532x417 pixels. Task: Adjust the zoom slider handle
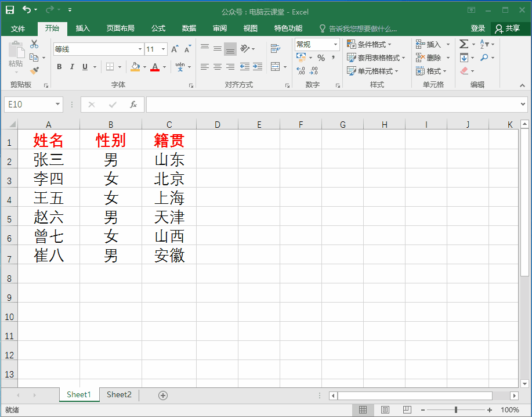(x=456, y=410)
